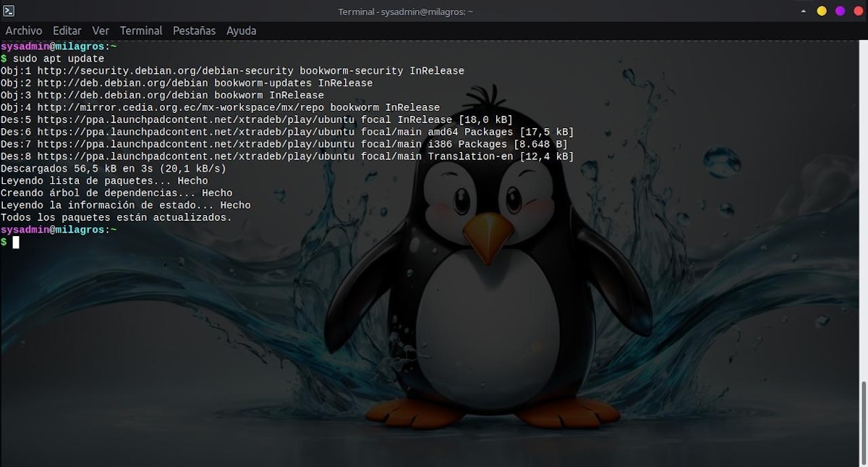Click the Des:7 i386 Packages line

284,145
